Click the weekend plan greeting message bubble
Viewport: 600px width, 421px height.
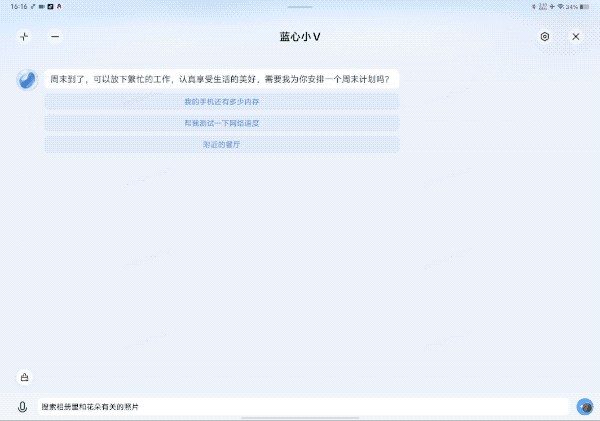[220, 79]
